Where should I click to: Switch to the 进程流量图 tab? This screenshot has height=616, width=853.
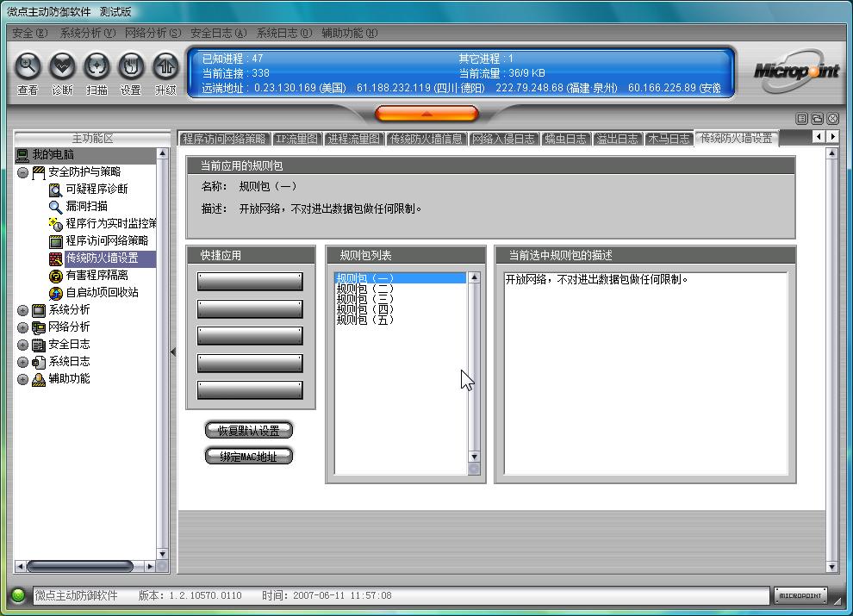353,139
